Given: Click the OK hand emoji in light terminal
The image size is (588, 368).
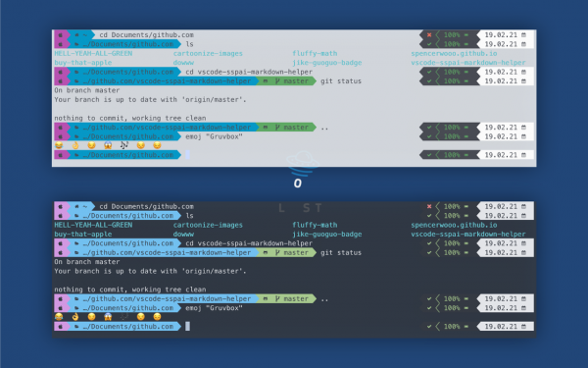Looking at the screenshot, I should pyautogui.click(x=75, y=145).
